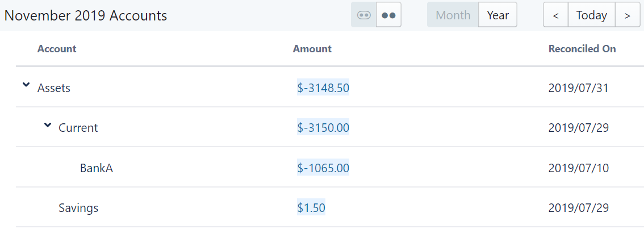Open the Current amount $-3150.00
This screenshot has width=644, height=233.
coord(323,128)
